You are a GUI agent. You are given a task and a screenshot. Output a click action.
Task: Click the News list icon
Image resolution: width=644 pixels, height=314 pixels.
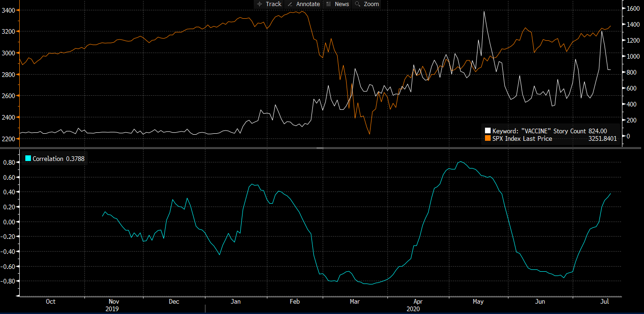328,4
